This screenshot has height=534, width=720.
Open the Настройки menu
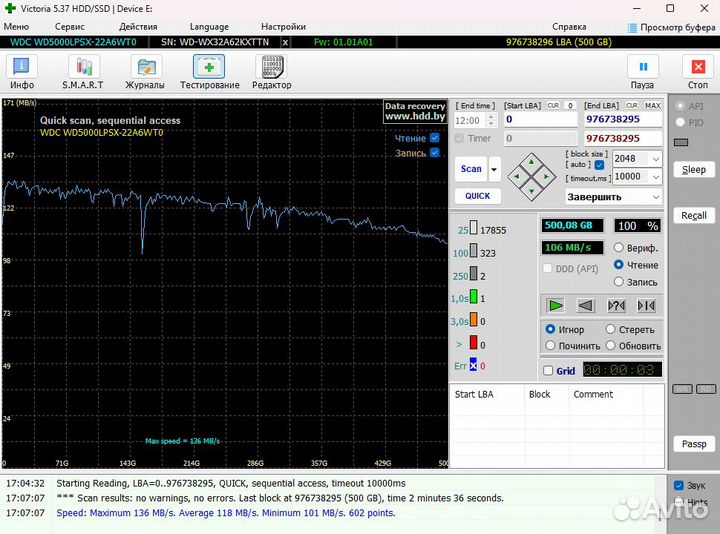pyautogui.click(x=283, y=27)
